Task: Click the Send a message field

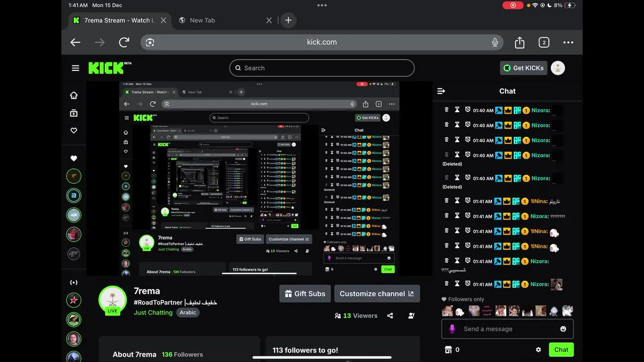Action: pyautogui.click(x=507, y=329)
